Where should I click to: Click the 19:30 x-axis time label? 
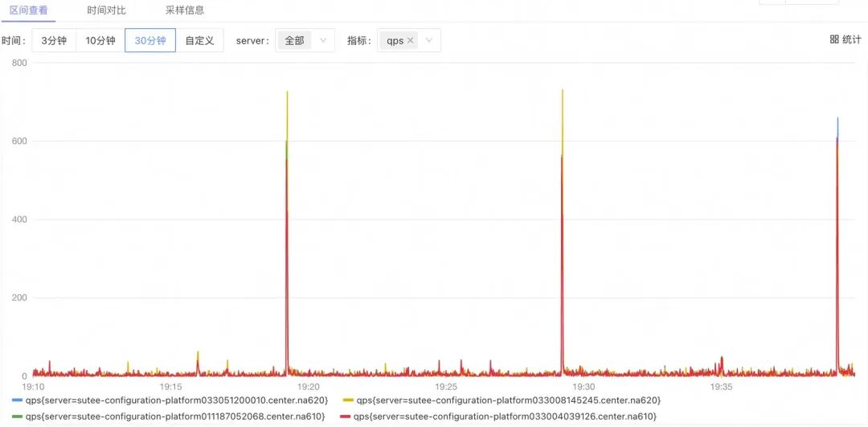pos(583,386)
